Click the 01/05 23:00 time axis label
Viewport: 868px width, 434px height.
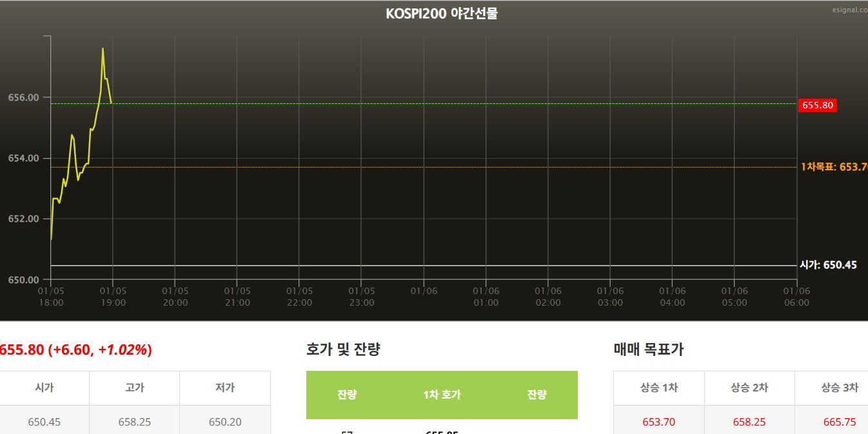(361, 297)
